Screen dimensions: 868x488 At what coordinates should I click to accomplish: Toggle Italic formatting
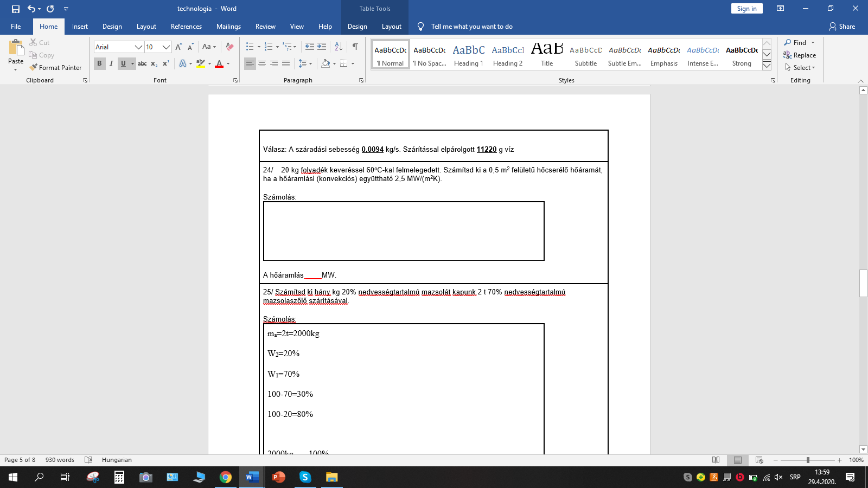click(x=111, y=63)
